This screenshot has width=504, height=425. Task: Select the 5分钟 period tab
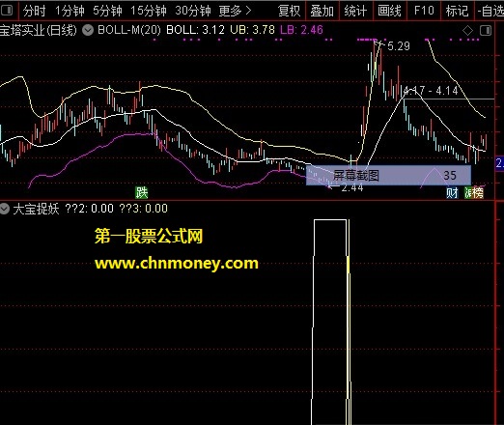[107, 11]
